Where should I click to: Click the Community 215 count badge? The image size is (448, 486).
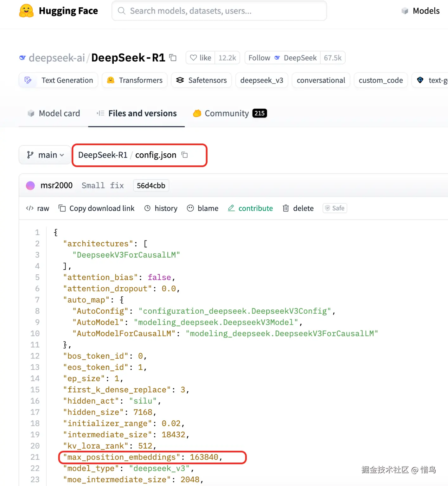[x=259, y=113]
